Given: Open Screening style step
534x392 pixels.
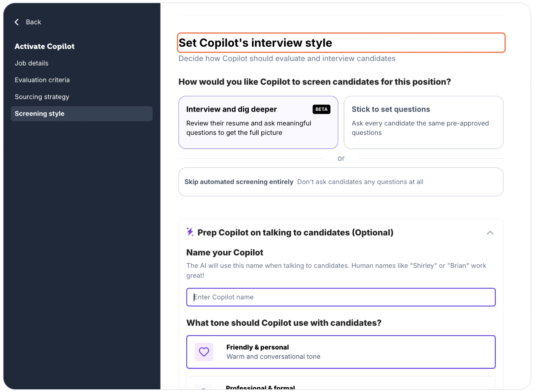Looking at the screenshot, I should (82, 113).
